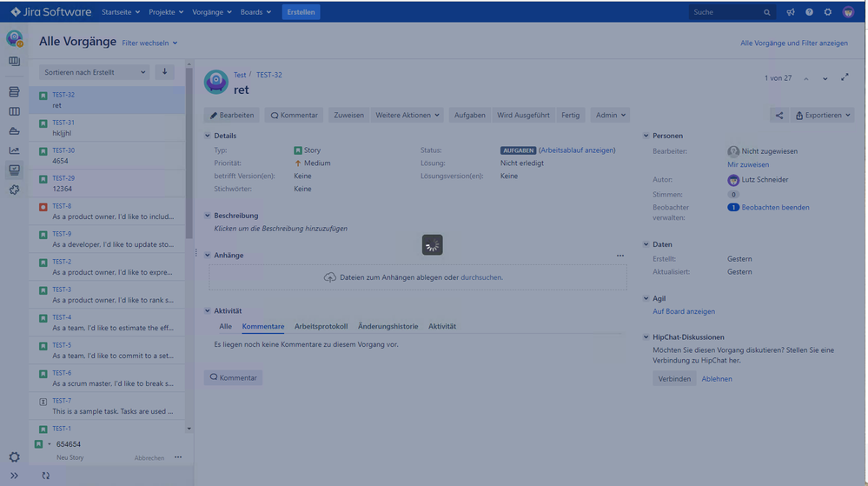Open the Vorgänge dropdown menu
This screenshot has height=486, width=868.
click(x=211, y=12)
